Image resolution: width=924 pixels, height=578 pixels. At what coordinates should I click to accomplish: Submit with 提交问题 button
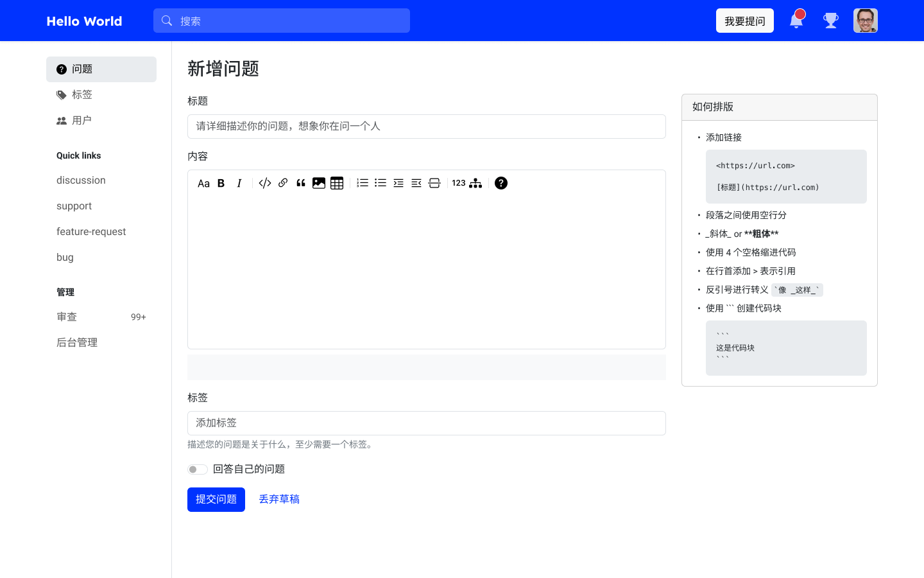[x=216, y=500]
